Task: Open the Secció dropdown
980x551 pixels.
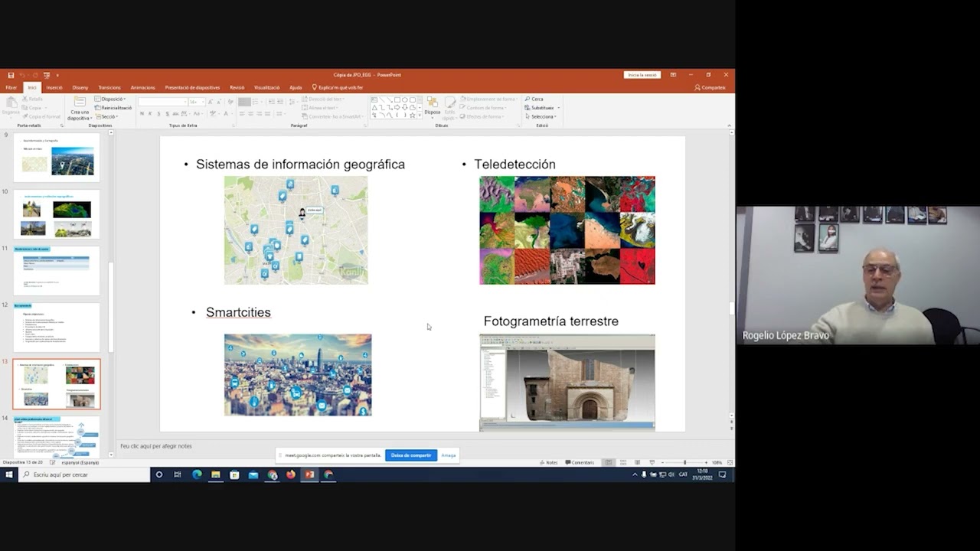Action: (x=106, y=116)
